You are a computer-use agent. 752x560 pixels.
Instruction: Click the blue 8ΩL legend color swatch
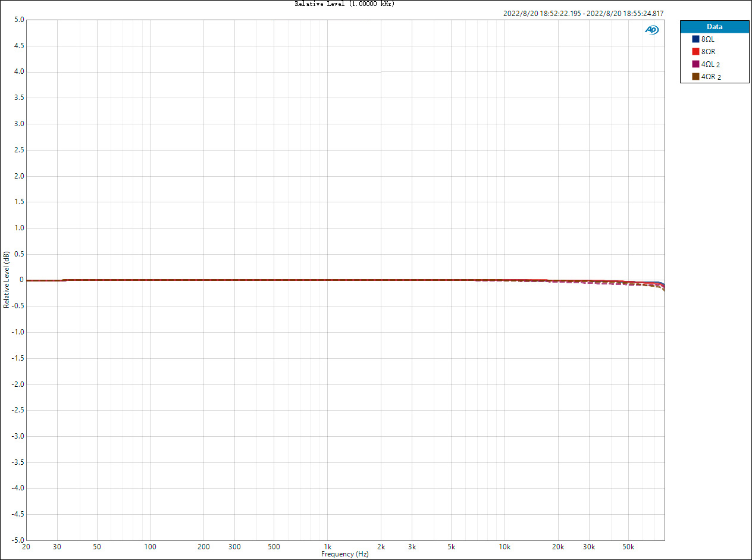695,39
